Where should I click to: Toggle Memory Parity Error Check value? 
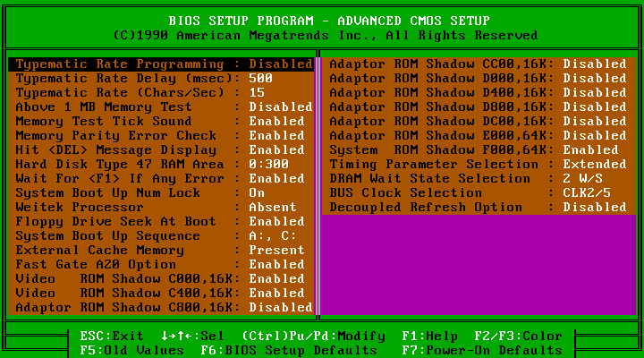click(276, 136)
